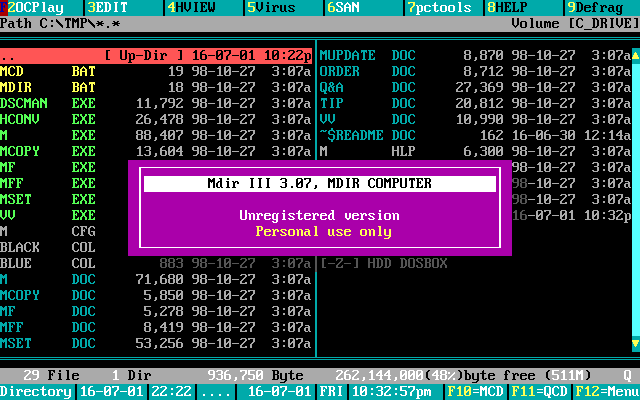The height and width of the screenshot is (400, 640).
Task: Select file MSET EXE
Action: pyautogui.click(x=64, y=199)
